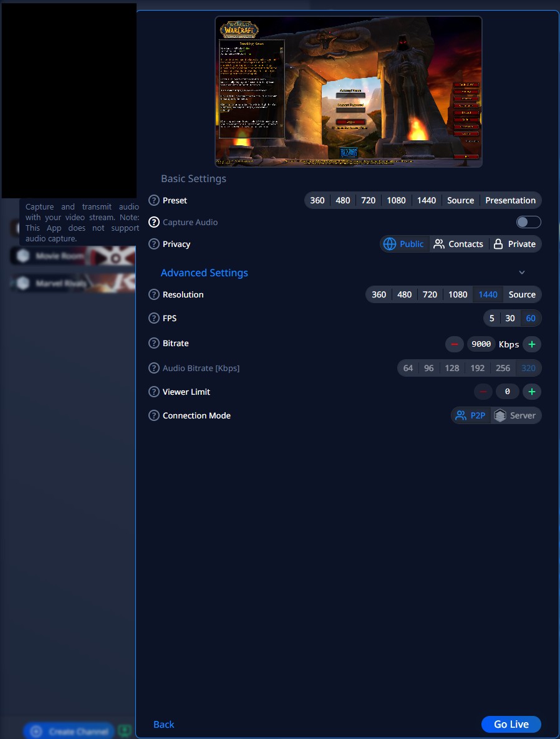Select 1080 in the Resolution row
The height and width of the screenshot is (739, 560).
[x=458, y=294]
